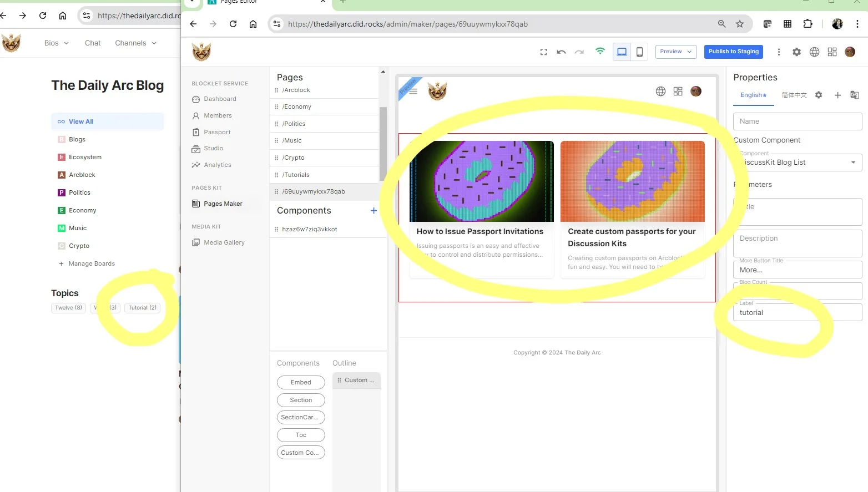This screenshot has width=868, height=492.
Task: Click the reload icon in the Pages Editor browser
Action: pos(233,24)
